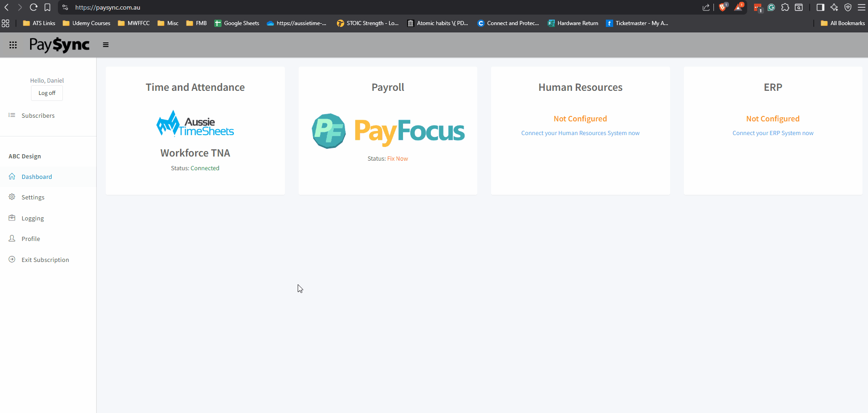868x413 pixels.
Task: Toggle the hamburger sidebar menu icon
Action: 106,45
